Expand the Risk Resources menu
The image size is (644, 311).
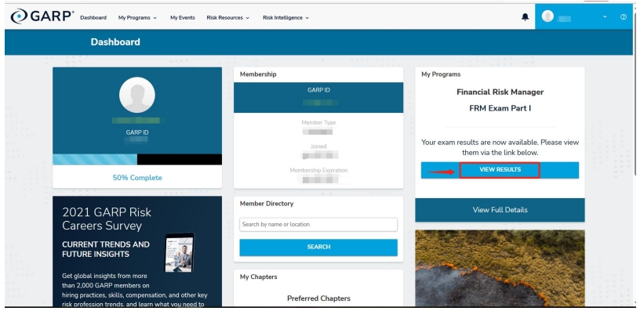pyautogui.click(x=228, y=18)
